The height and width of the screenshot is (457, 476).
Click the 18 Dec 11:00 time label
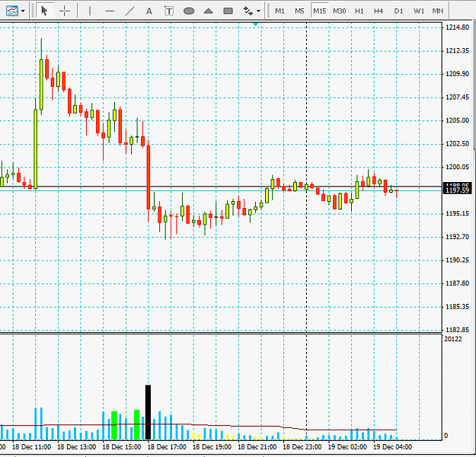point(31,447)
